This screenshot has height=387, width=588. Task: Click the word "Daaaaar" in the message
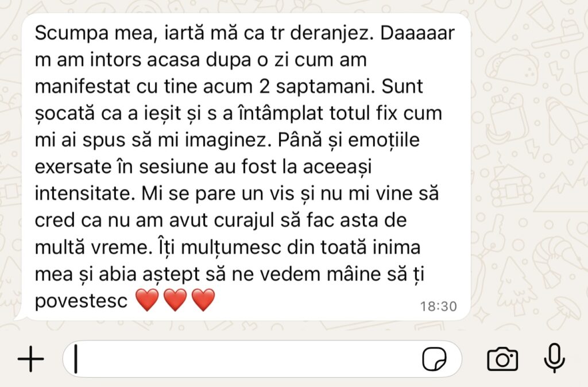417,33
